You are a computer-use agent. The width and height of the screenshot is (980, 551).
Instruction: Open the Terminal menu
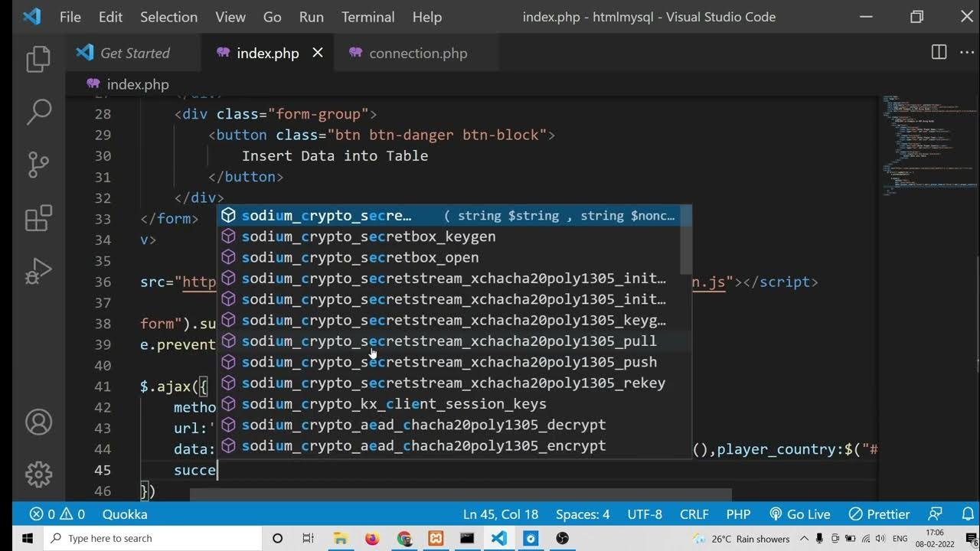(x=367, y=17)
